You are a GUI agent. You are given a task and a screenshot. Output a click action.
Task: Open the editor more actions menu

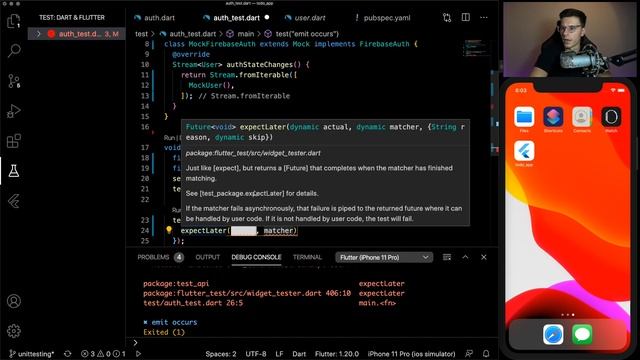484,18
